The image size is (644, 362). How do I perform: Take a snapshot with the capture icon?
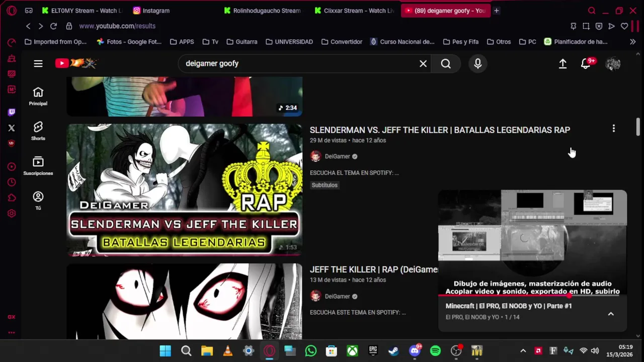point(586,26)
